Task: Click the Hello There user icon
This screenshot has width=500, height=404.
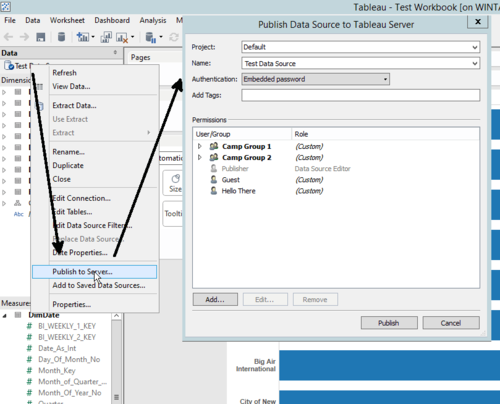Action: [214, 191]
